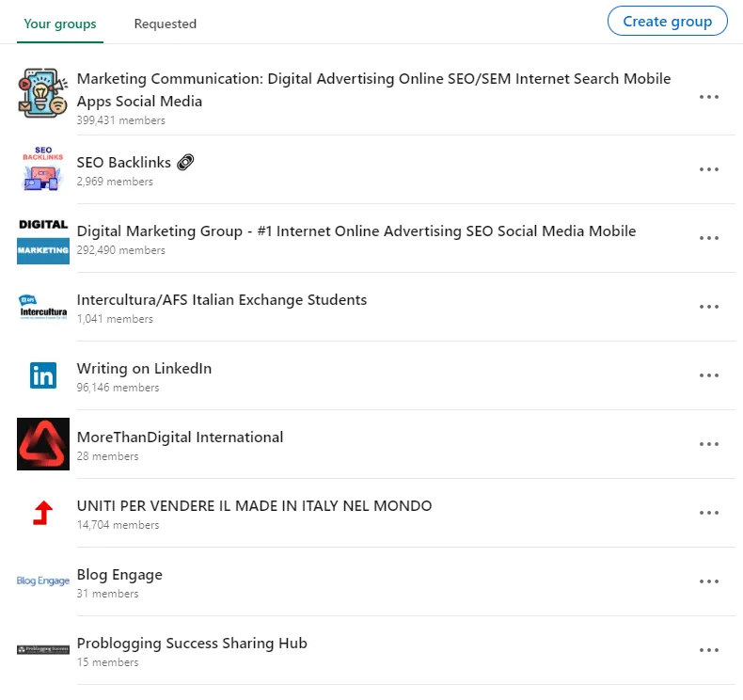Viewport: 743px width, 700px height.
Task: Click the Create group button
Action: (667, 22)
